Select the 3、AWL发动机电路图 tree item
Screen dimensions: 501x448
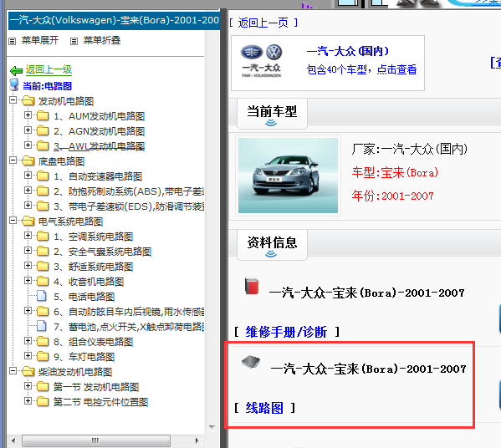(x=99, y=146)
